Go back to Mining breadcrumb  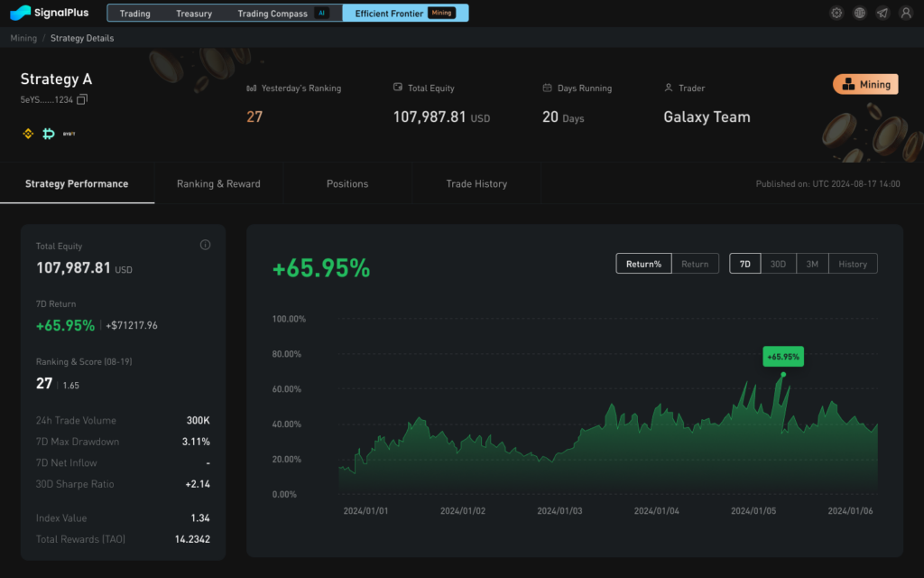[x=23, y=38]
